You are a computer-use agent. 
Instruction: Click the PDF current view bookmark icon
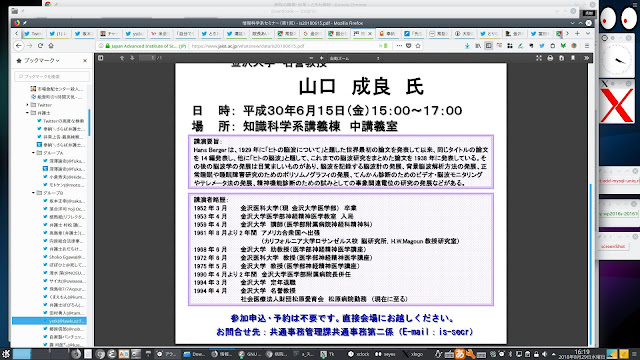573,58
